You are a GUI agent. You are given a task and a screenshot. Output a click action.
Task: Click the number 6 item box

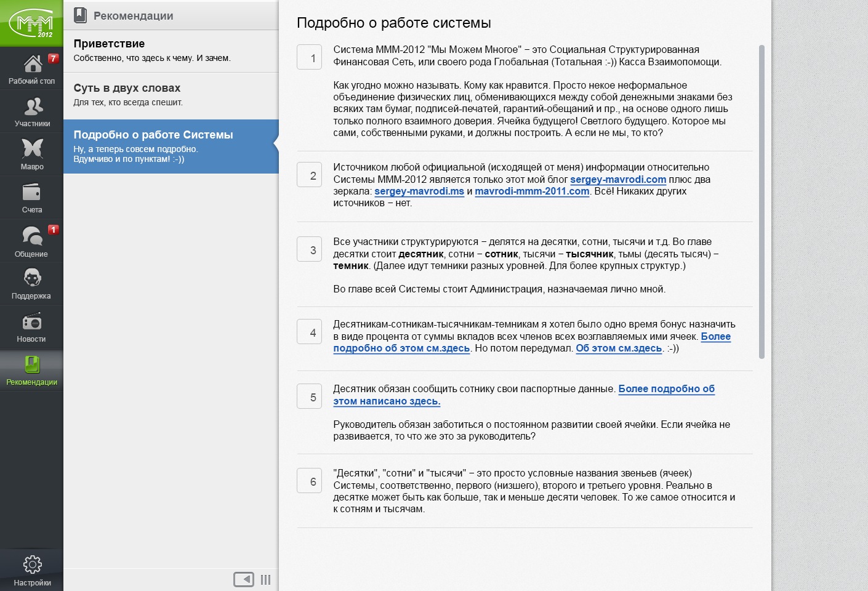click(x=310, y=481)
